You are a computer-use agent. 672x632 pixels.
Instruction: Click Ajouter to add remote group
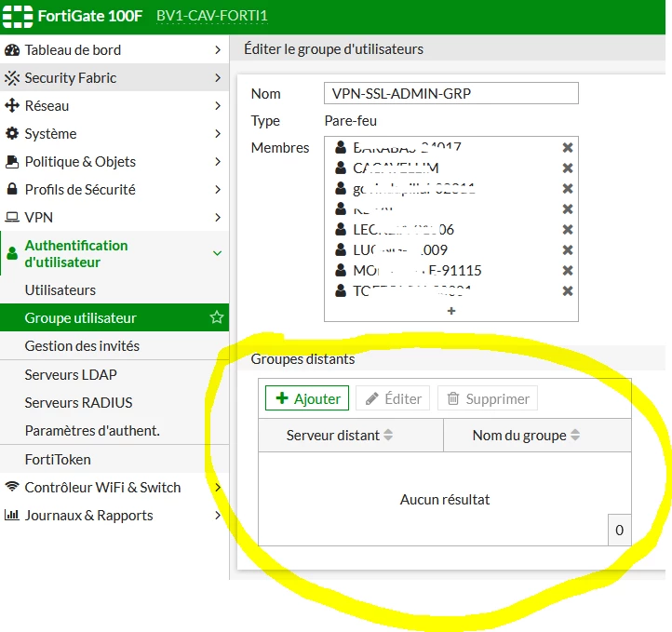307,398
